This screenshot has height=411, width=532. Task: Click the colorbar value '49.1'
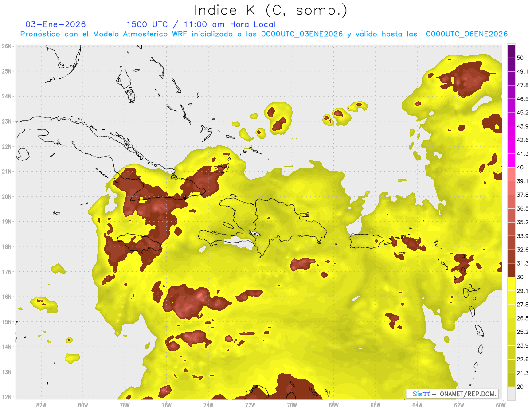pos(522,71)
